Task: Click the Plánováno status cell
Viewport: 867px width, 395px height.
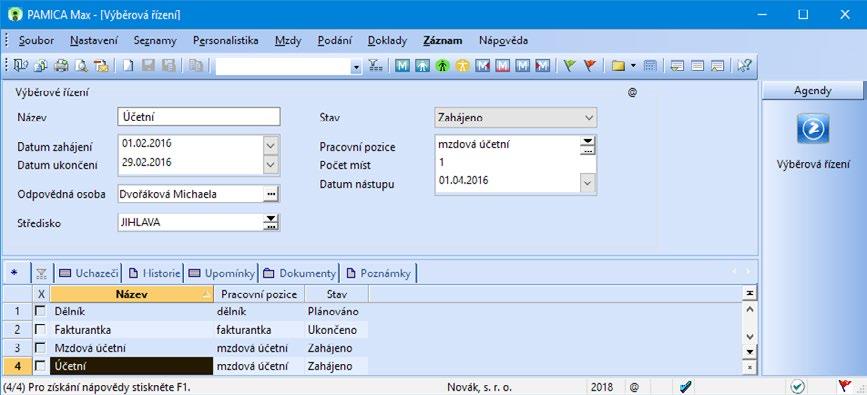Action: (336, 311)
